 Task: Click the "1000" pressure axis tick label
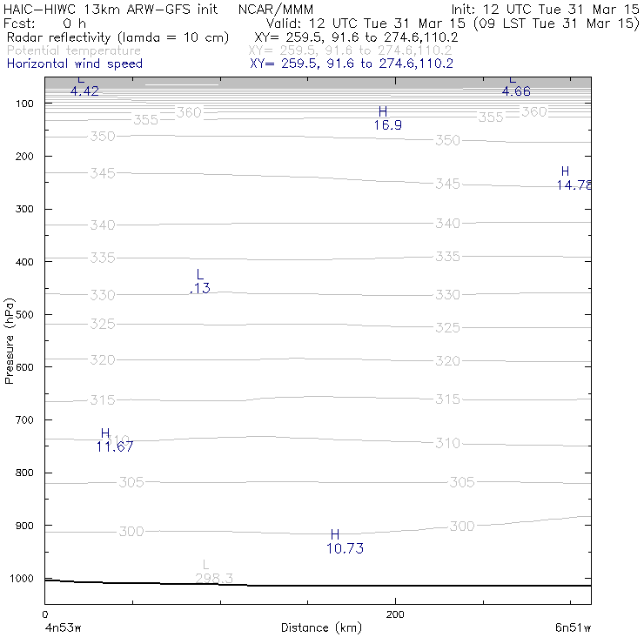pos(22,578)
